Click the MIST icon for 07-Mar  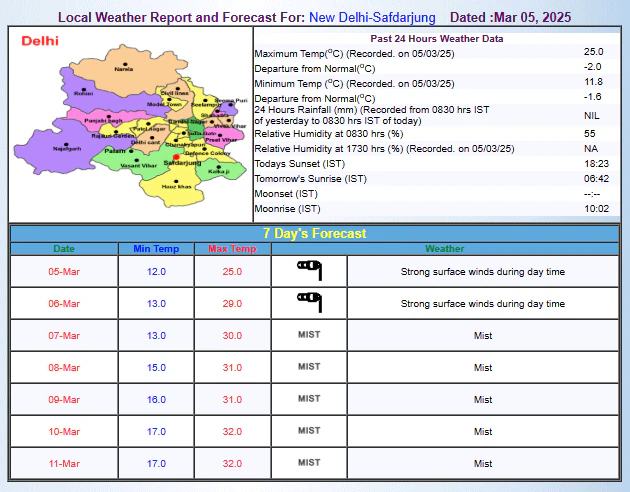[309, 335]
